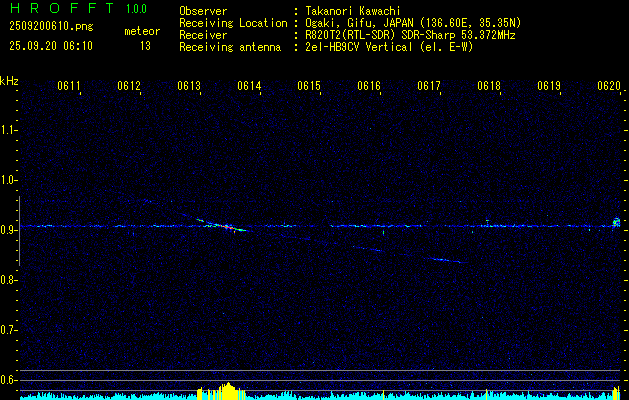Click the bright spot at spectrogram's right edge
The image size is (629, 400).
(616, 222)
